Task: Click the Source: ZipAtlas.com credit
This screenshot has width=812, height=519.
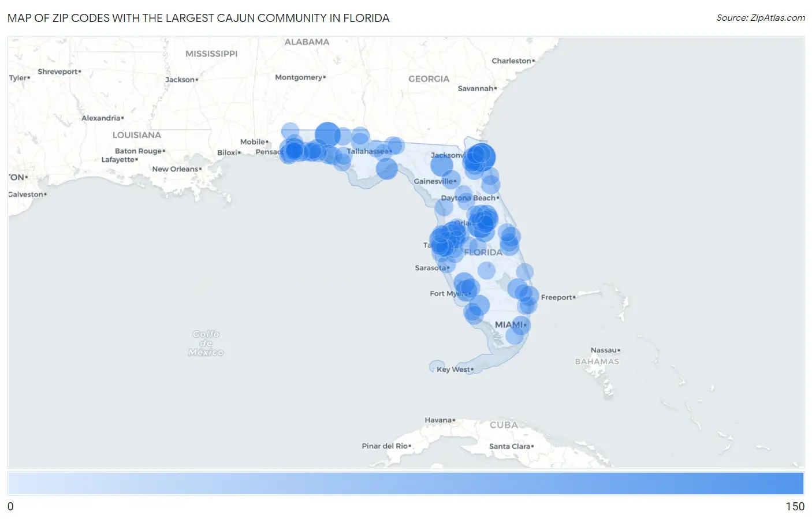Action: pyautogui.click(x=761, y=18)
